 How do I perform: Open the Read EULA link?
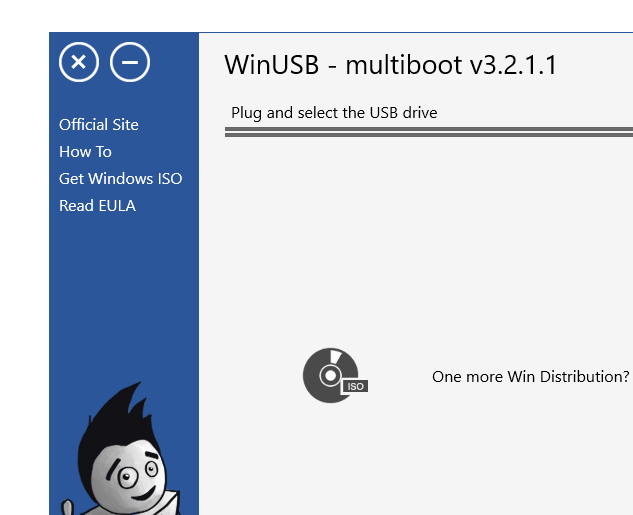tap(97, 205)
